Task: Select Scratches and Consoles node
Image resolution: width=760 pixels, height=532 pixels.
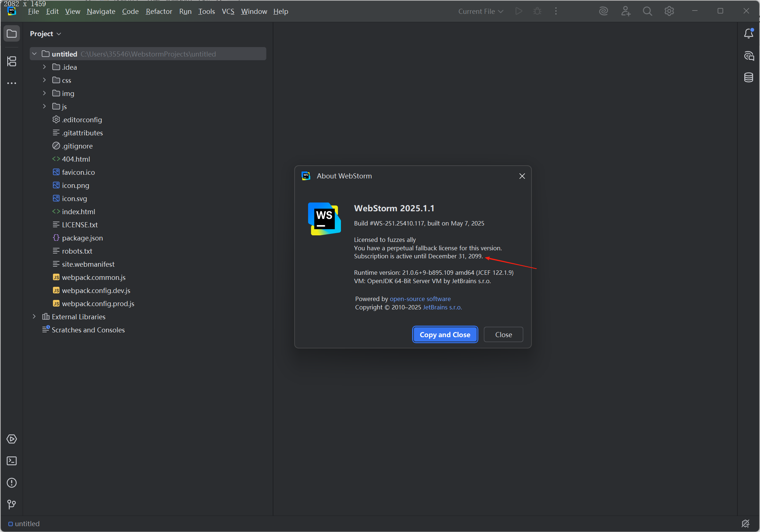Action: tap(84, 330)
